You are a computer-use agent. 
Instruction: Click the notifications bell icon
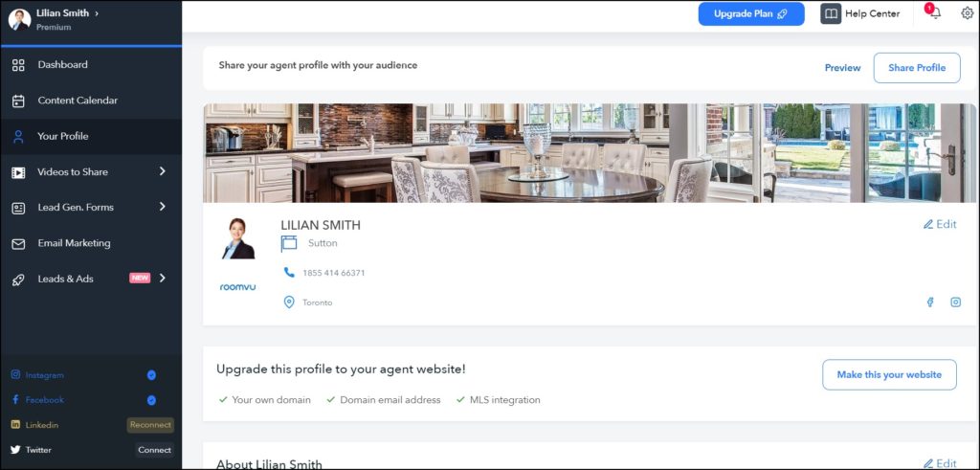[935, 13]
